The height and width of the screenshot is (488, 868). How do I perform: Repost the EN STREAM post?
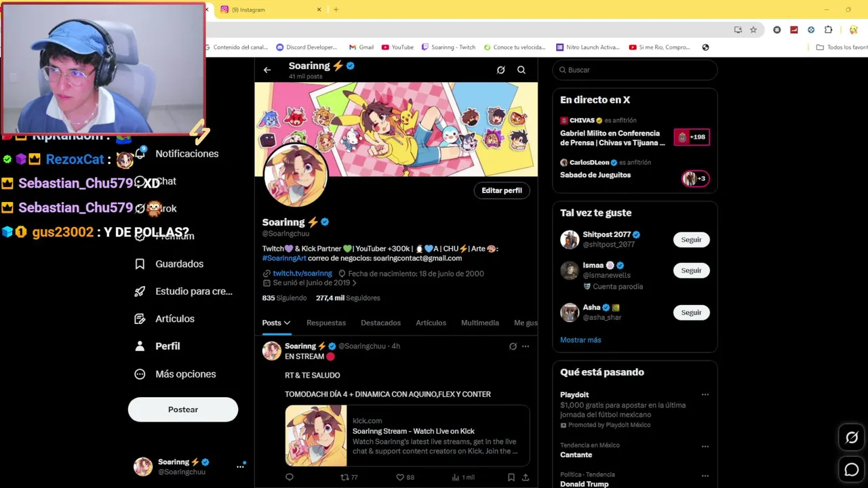click(x=344, y=477)
